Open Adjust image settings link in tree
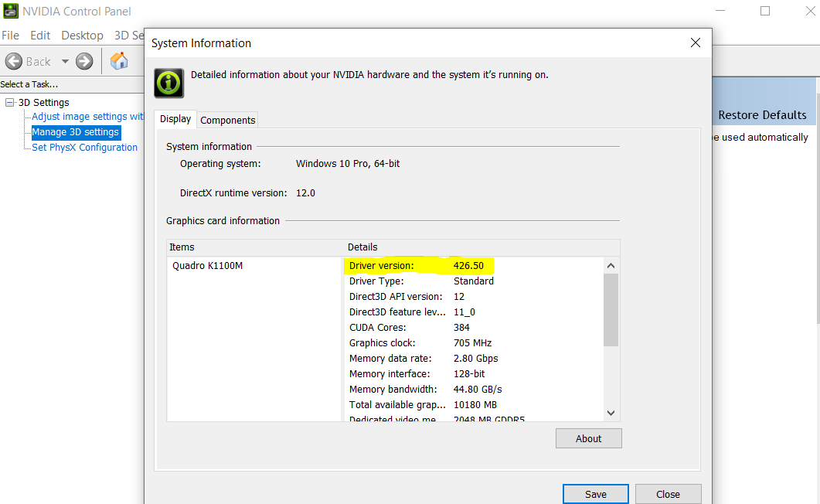This screenshot has width=820, height=504. pos(87,117)
